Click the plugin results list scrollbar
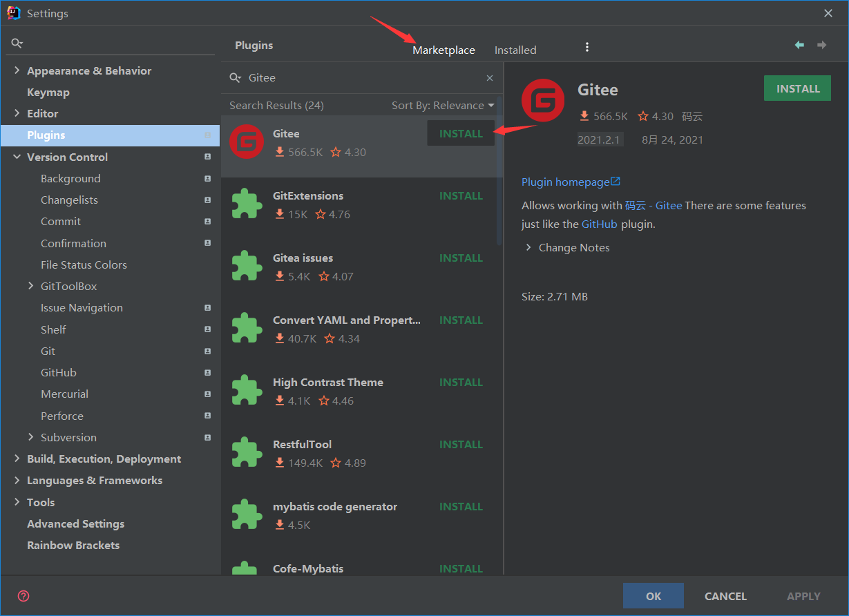Screen dimensions: 849x616 click(499, 173)
